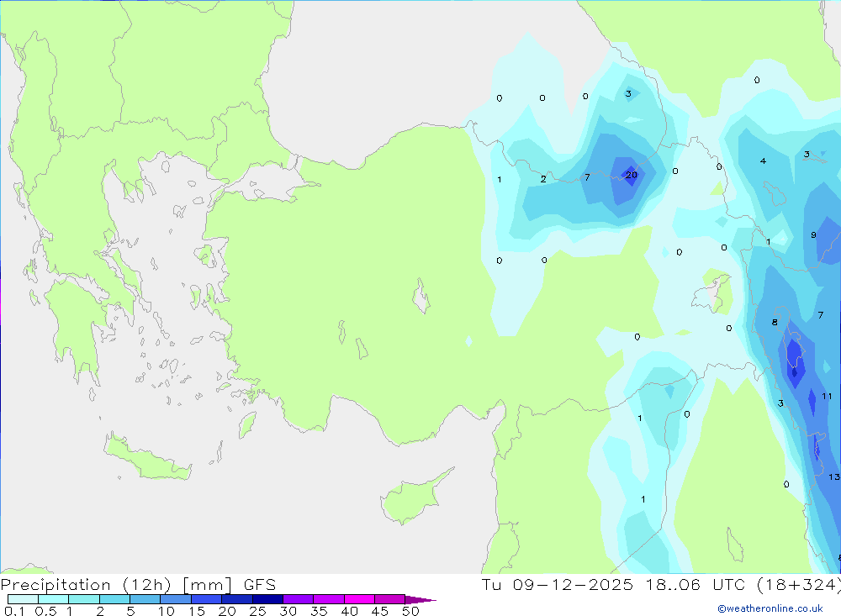Click the purple arrow above-50 legend tip
Image resolution: width=841 pixels, height=616 pixels.
click(421, 600)
